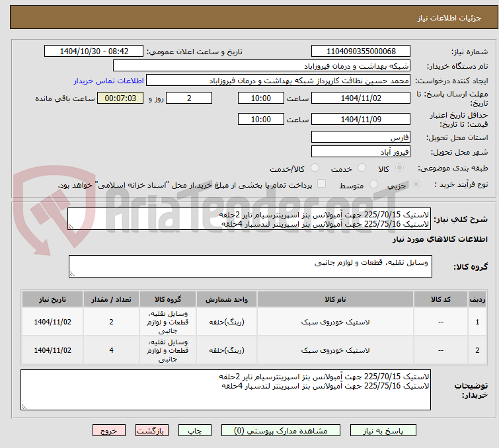Click the گروه کالا textarea

click(250, 266)
